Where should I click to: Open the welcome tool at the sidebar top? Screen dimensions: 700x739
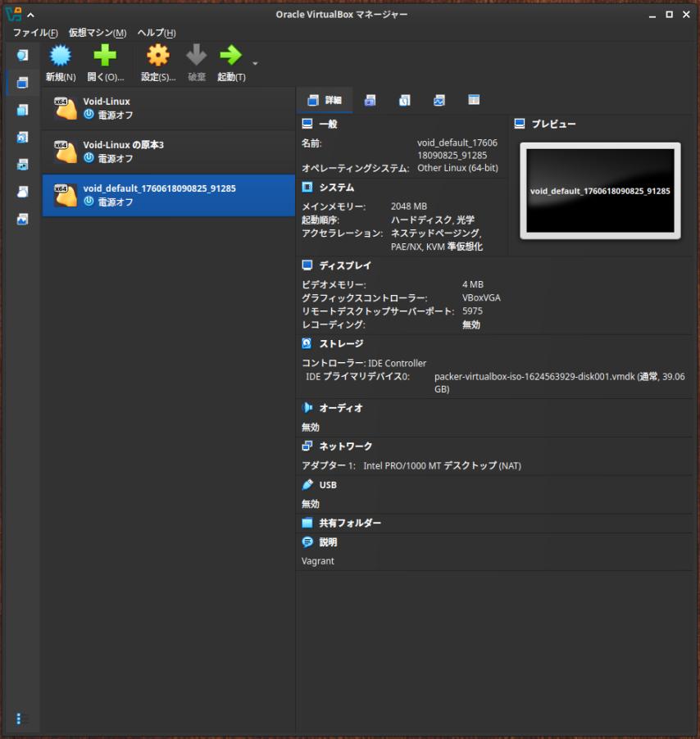pyautogui.click(x=22, y=56)
